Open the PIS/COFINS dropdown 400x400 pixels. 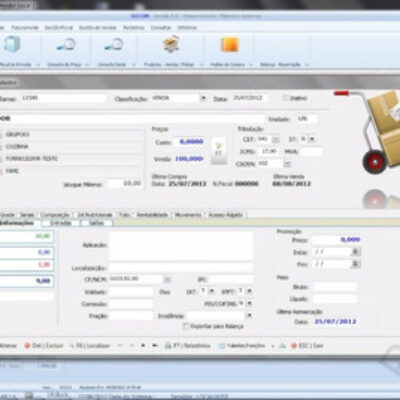[249, 304]
